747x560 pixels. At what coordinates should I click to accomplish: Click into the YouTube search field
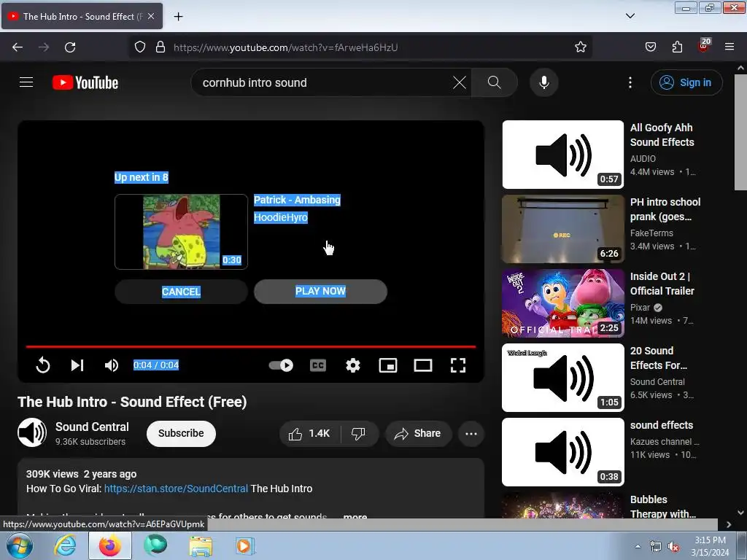tap(324, 82)
